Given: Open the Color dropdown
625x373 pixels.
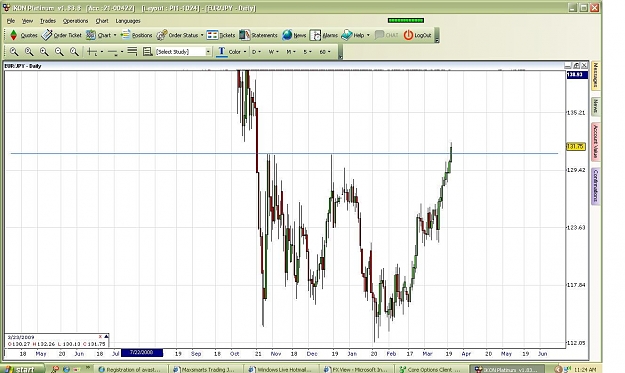Looking at the screenshot, I should [237, 52].
